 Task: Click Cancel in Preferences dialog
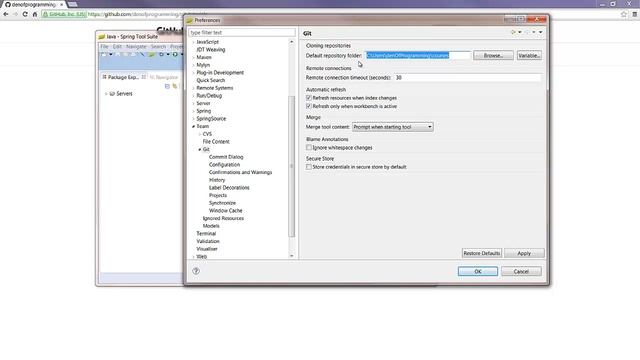click(521, 271)
